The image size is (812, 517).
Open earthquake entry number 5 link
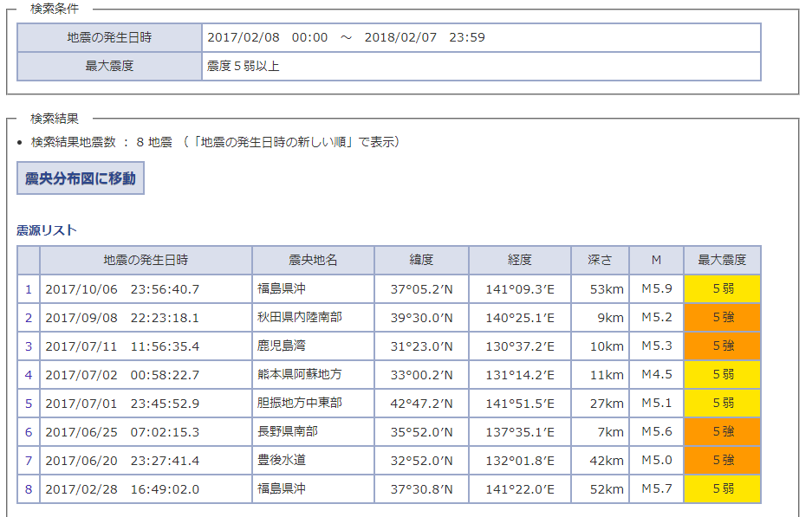tap(29, 404)
